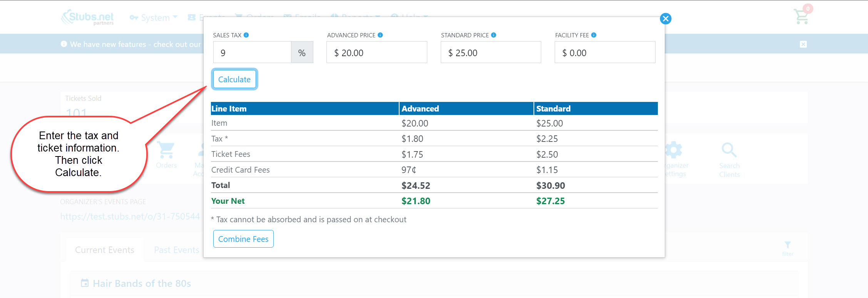This screenshot has height=298, width=868.
Task: Click the Facility Fee info icon
Action: tap(594, 35)
